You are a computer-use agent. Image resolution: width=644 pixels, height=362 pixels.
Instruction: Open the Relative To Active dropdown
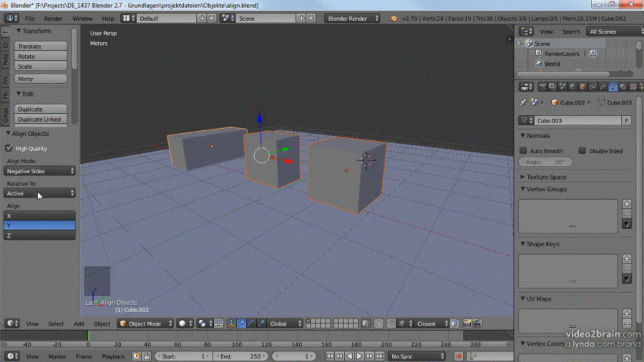[40, 193]
